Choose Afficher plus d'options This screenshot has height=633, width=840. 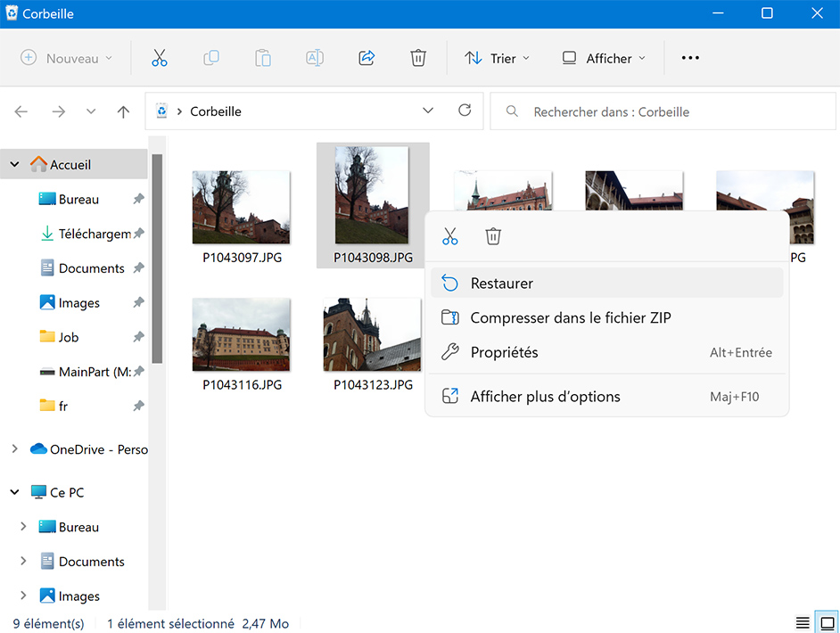click(606, 397)
